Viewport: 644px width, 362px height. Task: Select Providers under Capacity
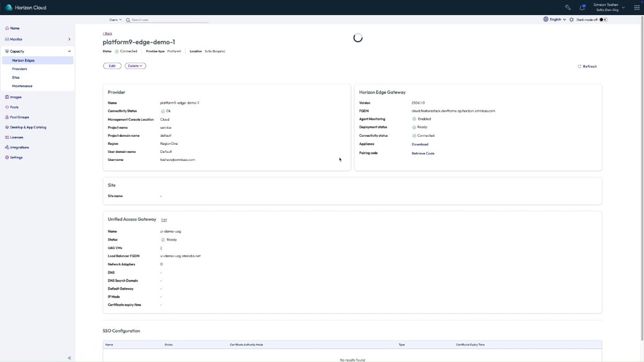point(19,69)
